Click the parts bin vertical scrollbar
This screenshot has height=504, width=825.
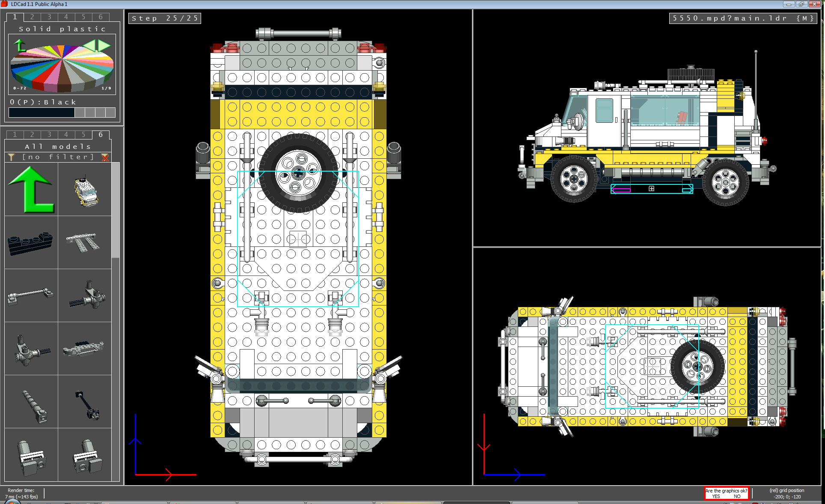pos(115,210)
